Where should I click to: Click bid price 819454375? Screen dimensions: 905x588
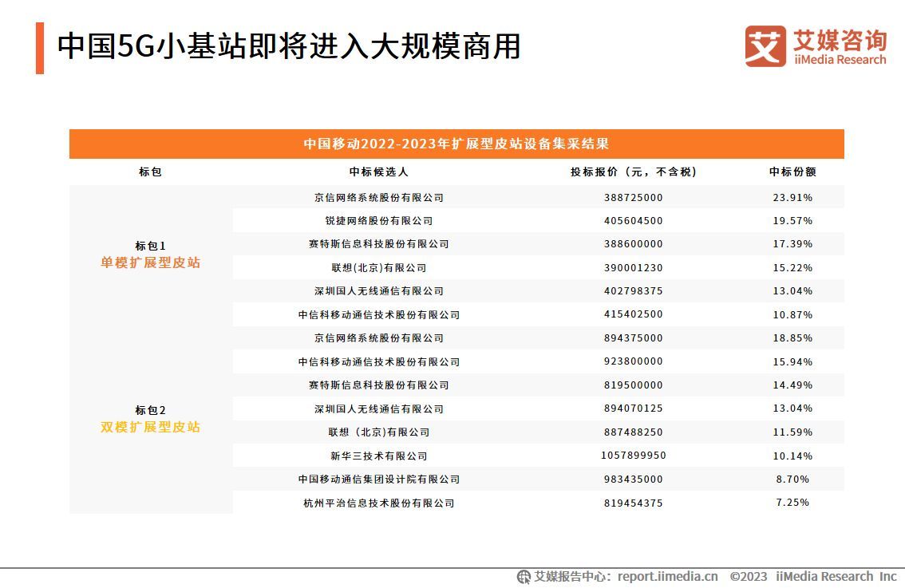(634, 503)
